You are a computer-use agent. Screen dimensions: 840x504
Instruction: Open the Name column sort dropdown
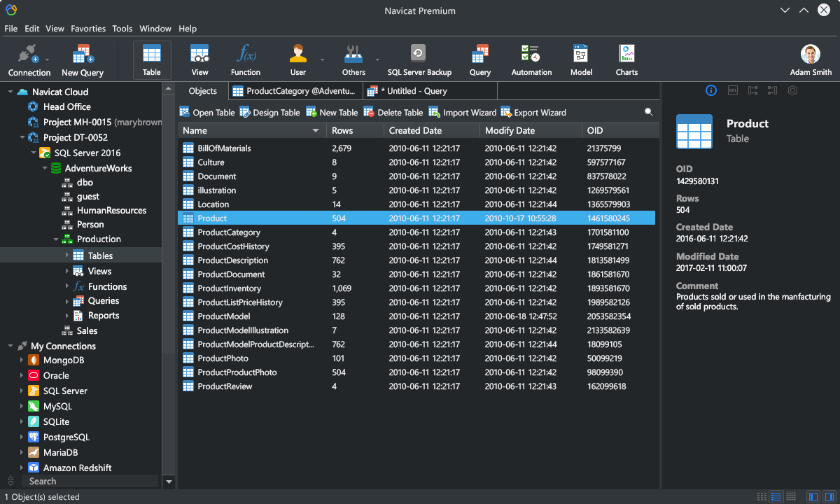pos(316,131)
